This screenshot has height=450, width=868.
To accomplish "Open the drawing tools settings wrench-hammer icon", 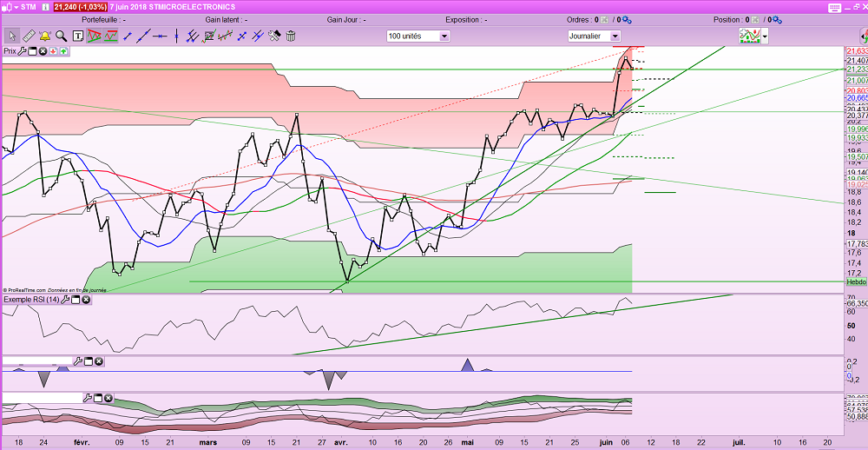I will (274, 36).
